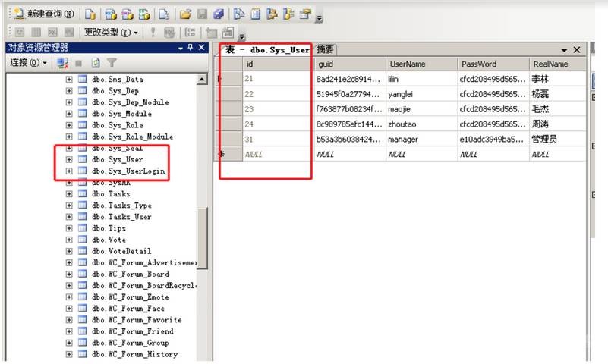
Task: Toggle auto-hide pin on Object Explorer
Action: [191, 47]
